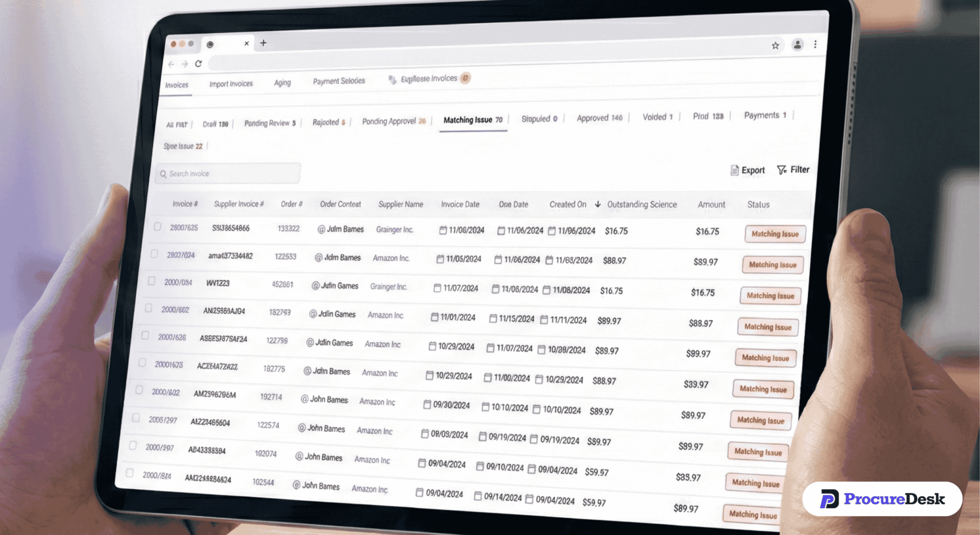980x535 pixels.
Task: Open invoice 28007625 via its number link
Action: tap(184, 228)
